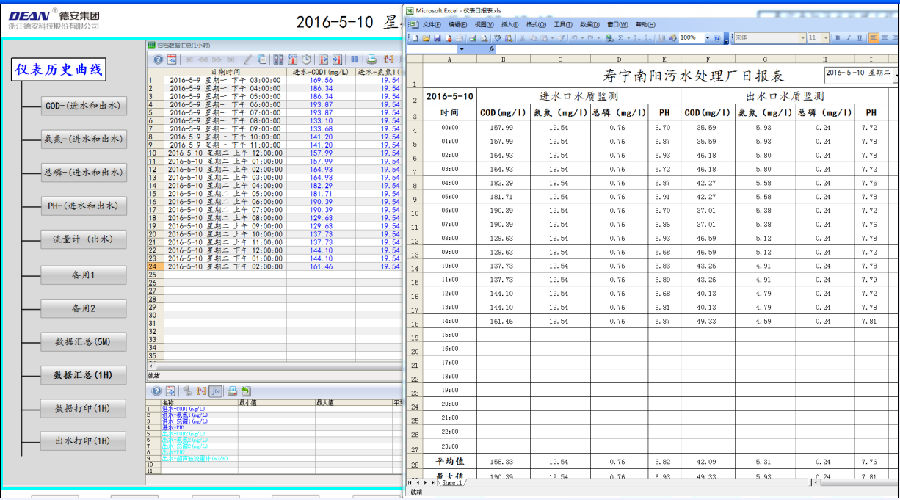Open Excel Edit menu (编辑)
Screen dimensions: 900x500
coord(457,24)
